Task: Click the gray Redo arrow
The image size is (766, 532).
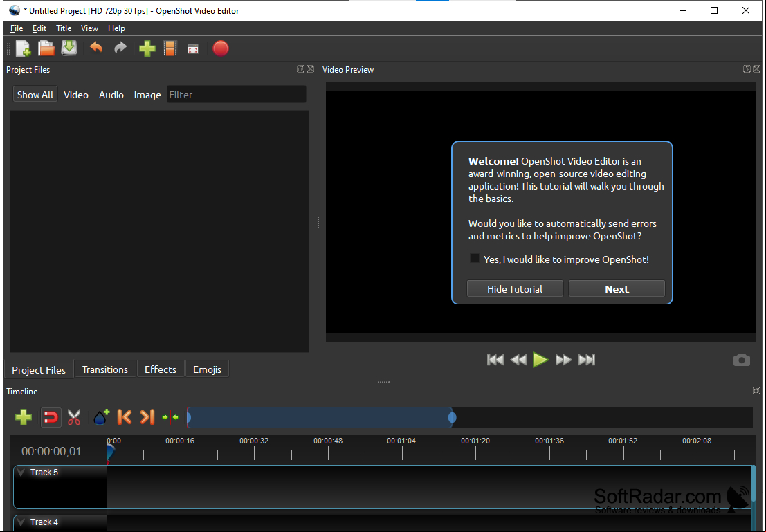Action: [120, 47]
